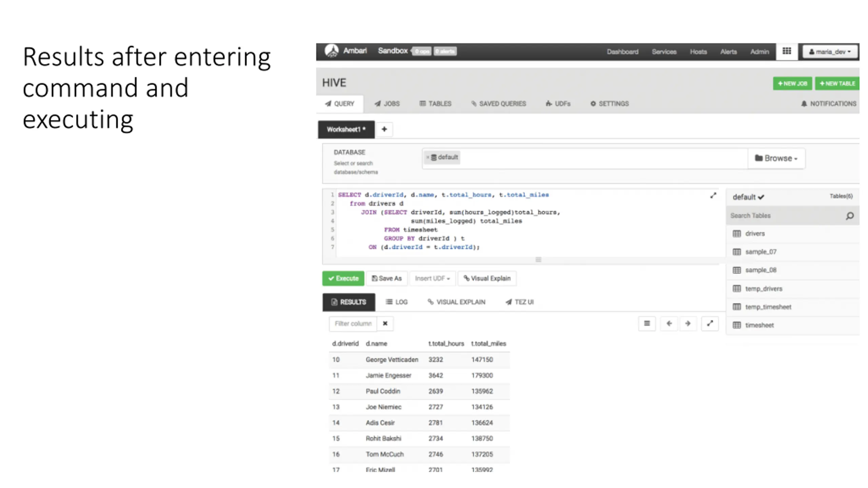The image size is (868, 488).
Task: Expand the query editor with arrows icon
Action: point(713,196)
